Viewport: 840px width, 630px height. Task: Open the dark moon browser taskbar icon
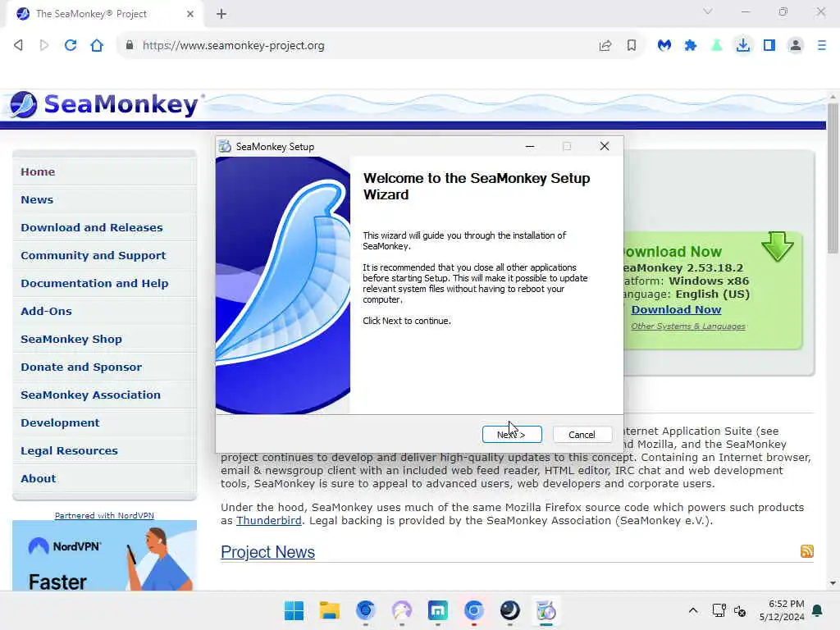[x=509, y=610]
